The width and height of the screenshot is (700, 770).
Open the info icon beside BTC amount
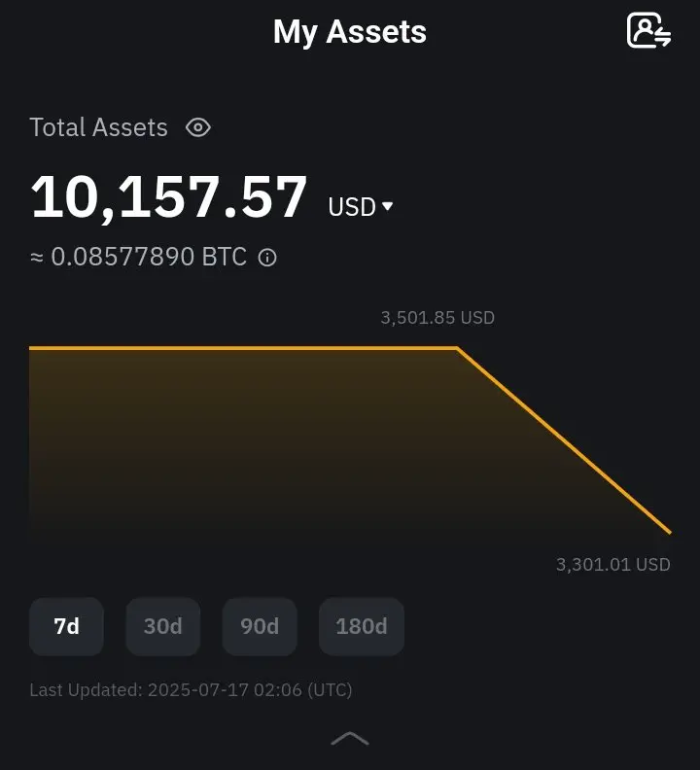point(267,258)
